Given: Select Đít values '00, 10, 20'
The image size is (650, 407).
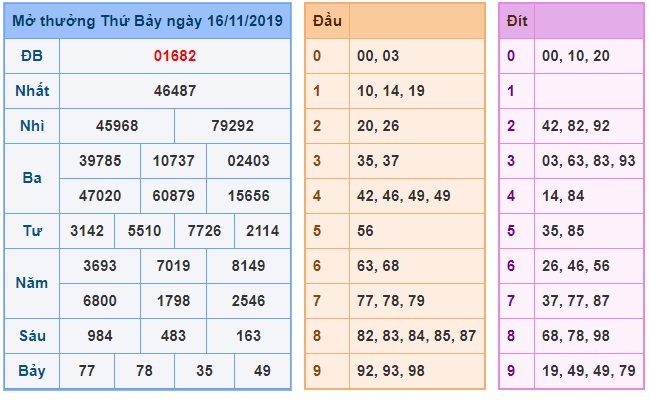Looking at the screenshot, I should 576,56.
